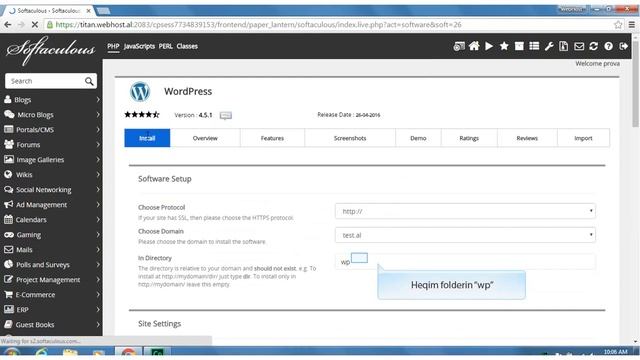Open Chrome menu hamburger icon

coord(631,25)
